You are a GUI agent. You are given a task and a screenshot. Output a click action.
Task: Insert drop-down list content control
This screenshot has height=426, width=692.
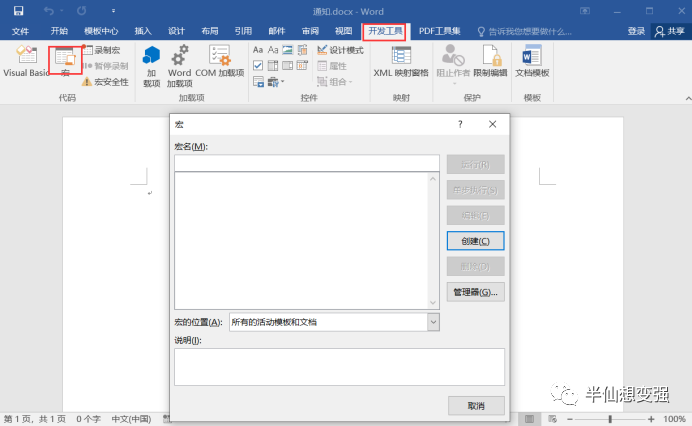point(288,66)
